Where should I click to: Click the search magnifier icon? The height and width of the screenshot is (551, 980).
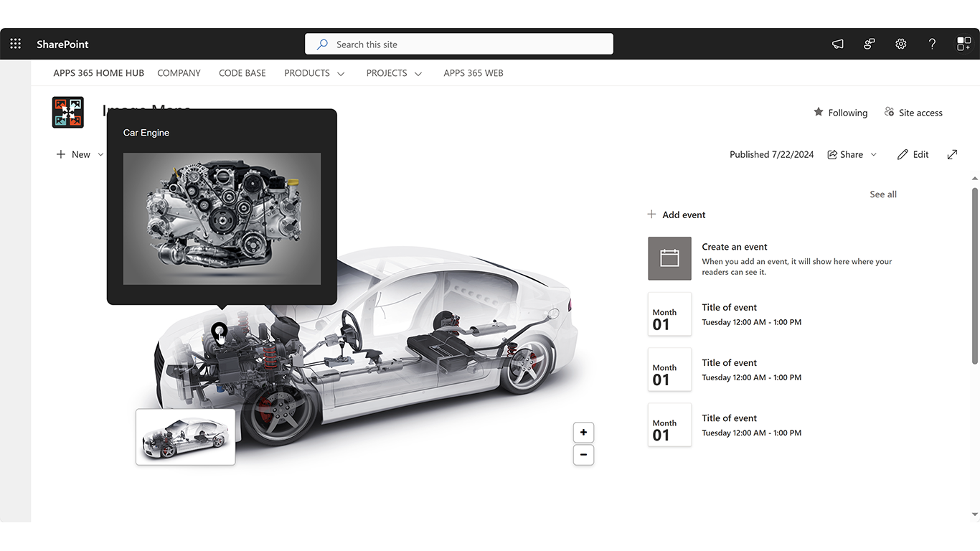click(x=323, y=44)
